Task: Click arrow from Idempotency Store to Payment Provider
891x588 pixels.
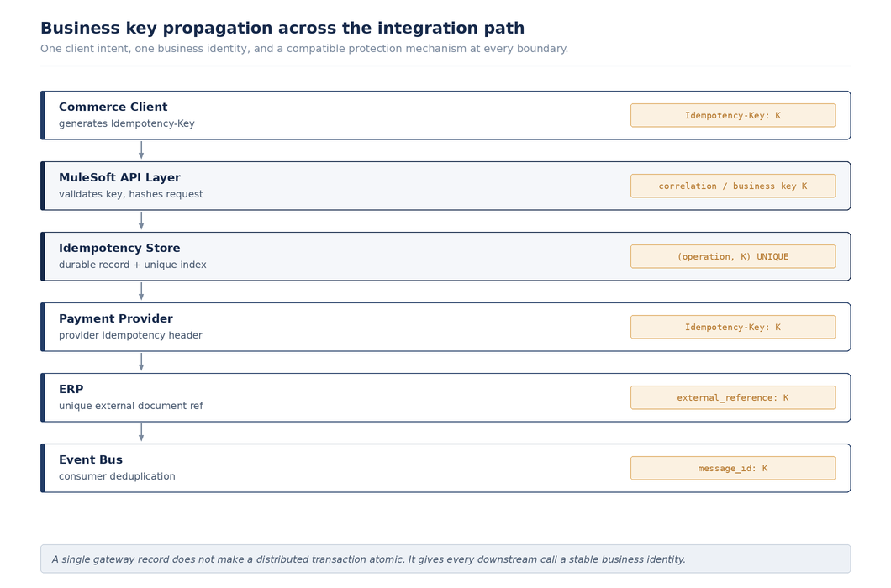Action: coord(141,291)
